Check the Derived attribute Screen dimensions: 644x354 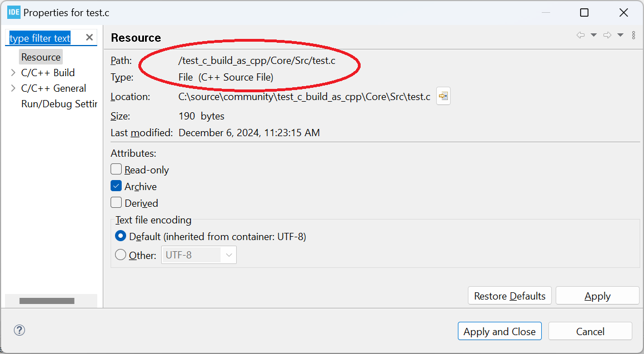point(116,202)
